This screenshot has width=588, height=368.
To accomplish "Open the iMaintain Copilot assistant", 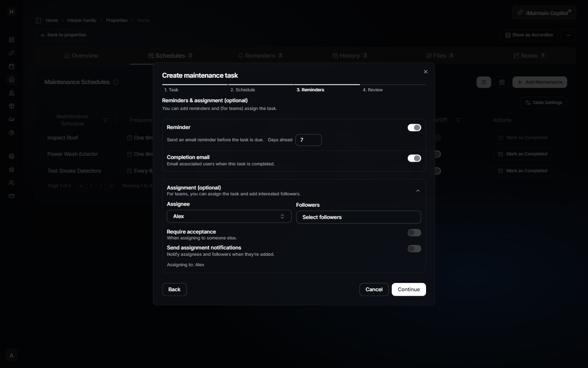I will coord(544,12).
